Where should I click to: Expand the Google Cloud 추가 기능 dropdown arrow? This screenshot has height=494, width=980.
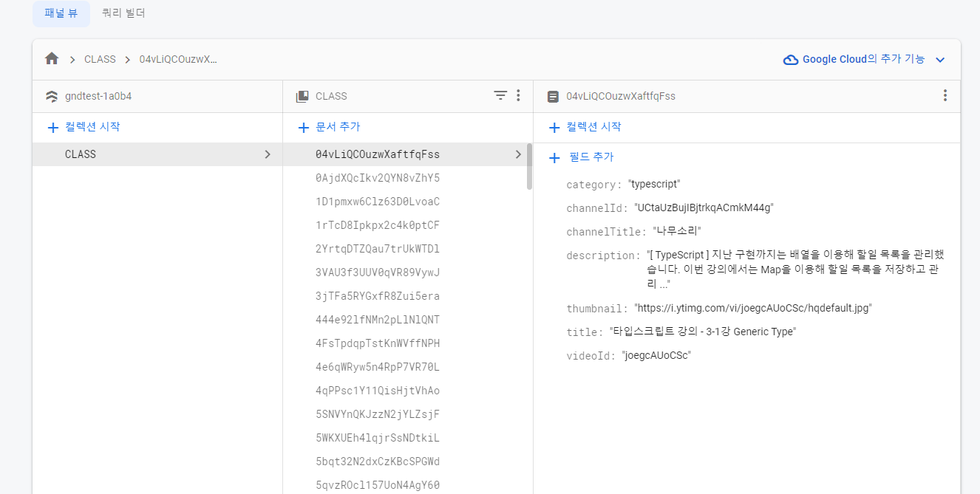tap(940, 60)
